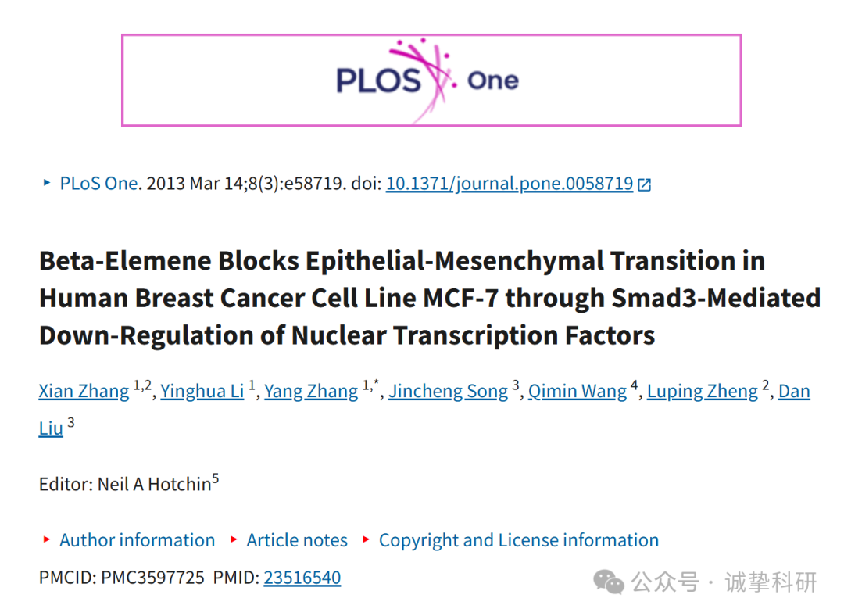Image resolution: width=844 pixels, height=616 pixels.
Task: Open DOI link 10.1371/journal.pone.0058719
Action: pyautogui.click(x=510, y=184)
